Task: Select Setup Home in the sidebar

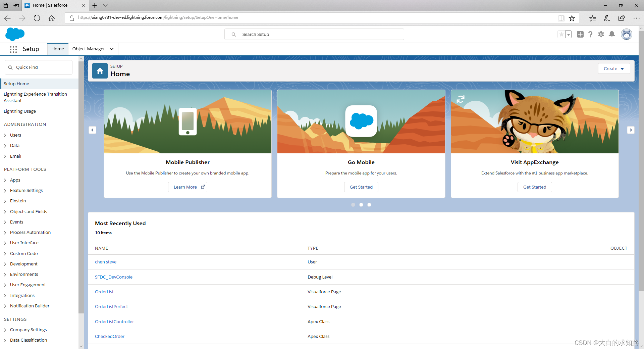Action: coord(16,84)
